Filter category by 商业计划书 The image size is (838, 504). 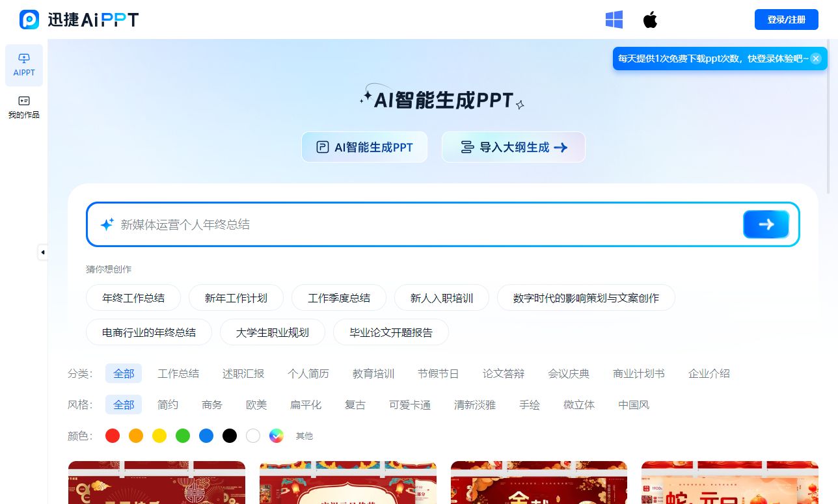coord(639,373)
